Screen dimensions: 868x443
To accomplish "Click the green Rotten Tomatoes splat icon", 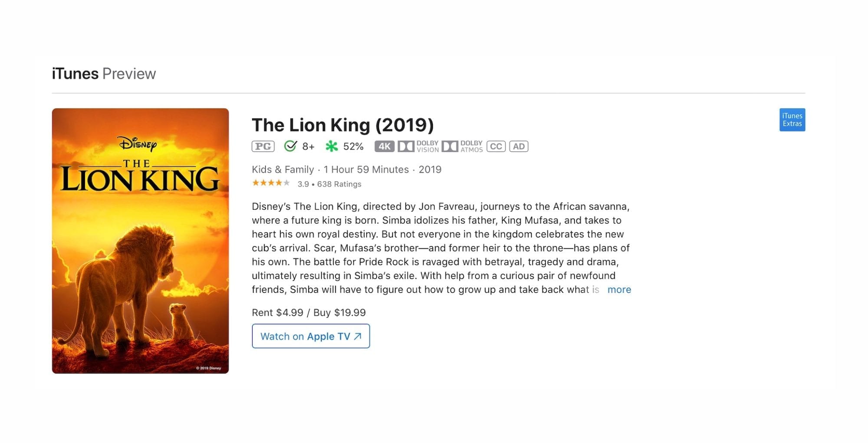I will [x=332, y=146].
